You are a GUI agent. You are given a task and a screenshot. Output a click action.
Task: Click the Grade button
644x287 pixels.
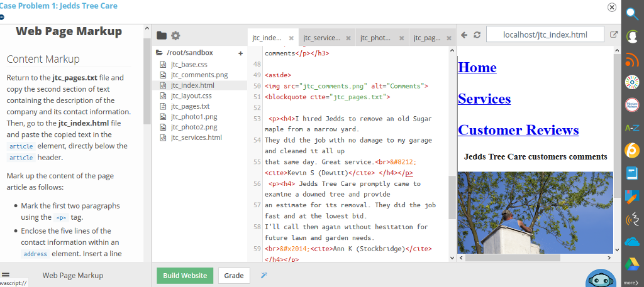[x=234, y=276]
